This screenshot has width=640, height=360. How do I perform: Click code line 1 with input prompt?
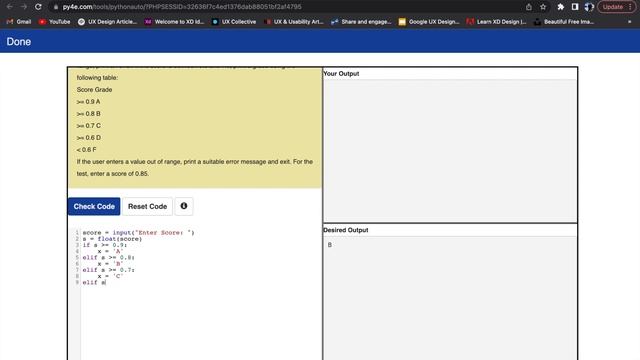(138, 233)
